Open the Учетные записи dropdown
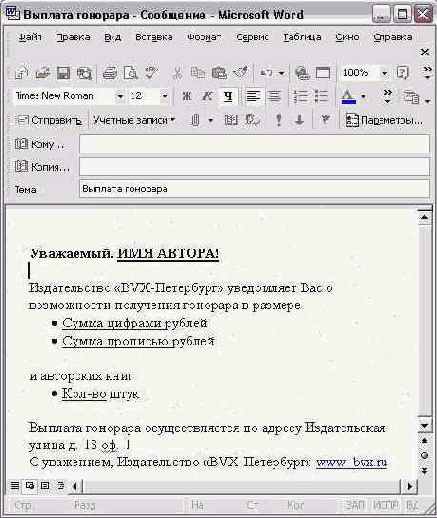 (x=134, y=120)
